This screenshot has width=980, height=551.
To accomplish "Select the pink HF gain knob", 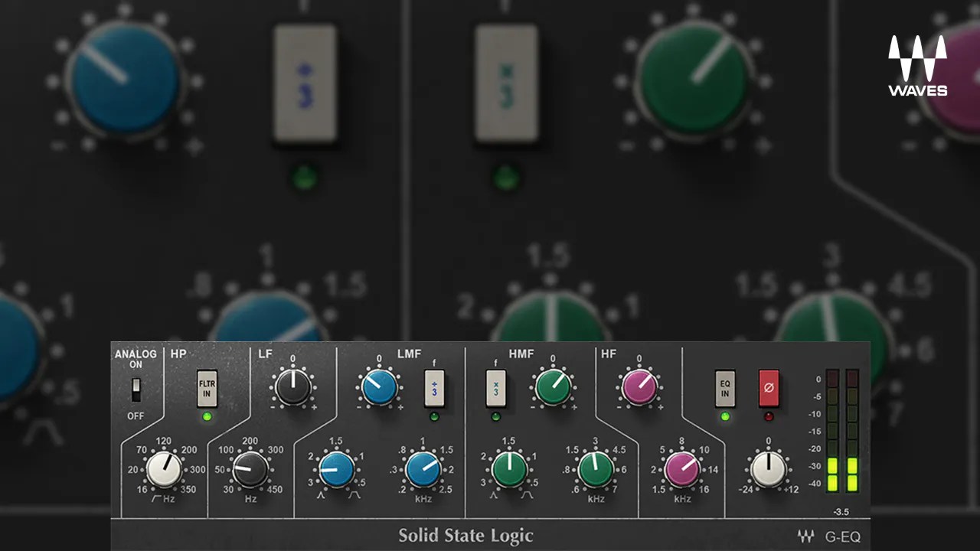I will tap(639, 386).
